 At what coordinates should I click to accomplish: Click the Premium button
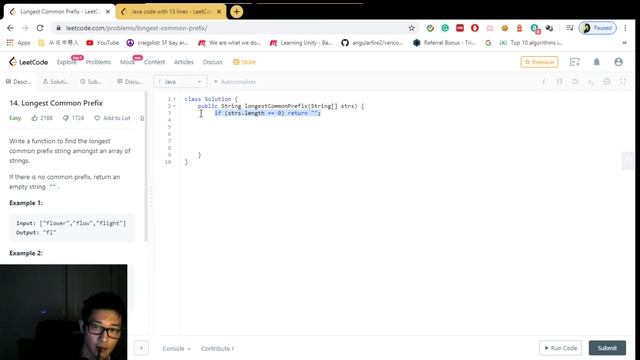tap(539, 62)
